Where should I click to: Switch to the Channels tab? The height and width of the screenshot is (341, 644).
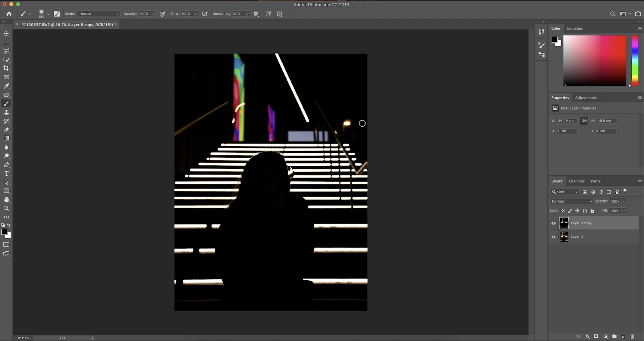(x=576, y=181)
